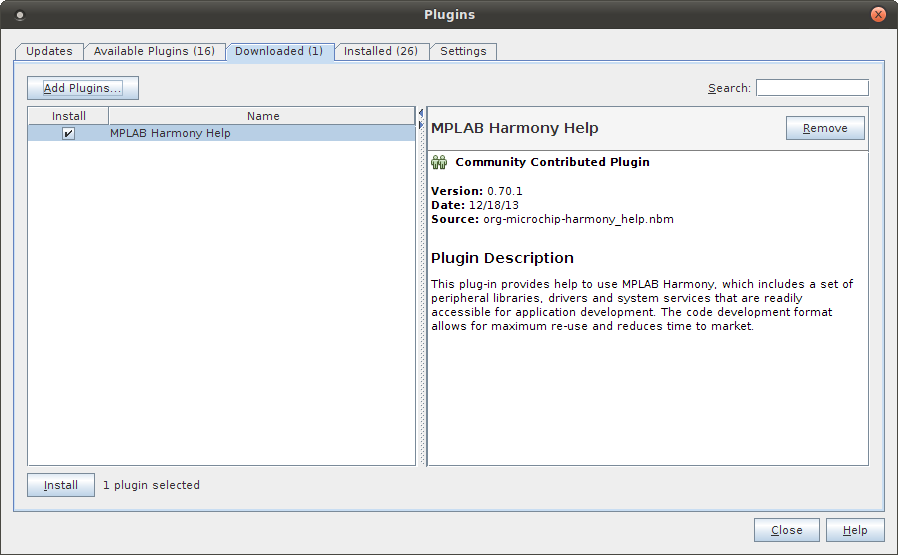
Task: Open the Available Plugins (16) tab
Action: click(x=154, y=51)
